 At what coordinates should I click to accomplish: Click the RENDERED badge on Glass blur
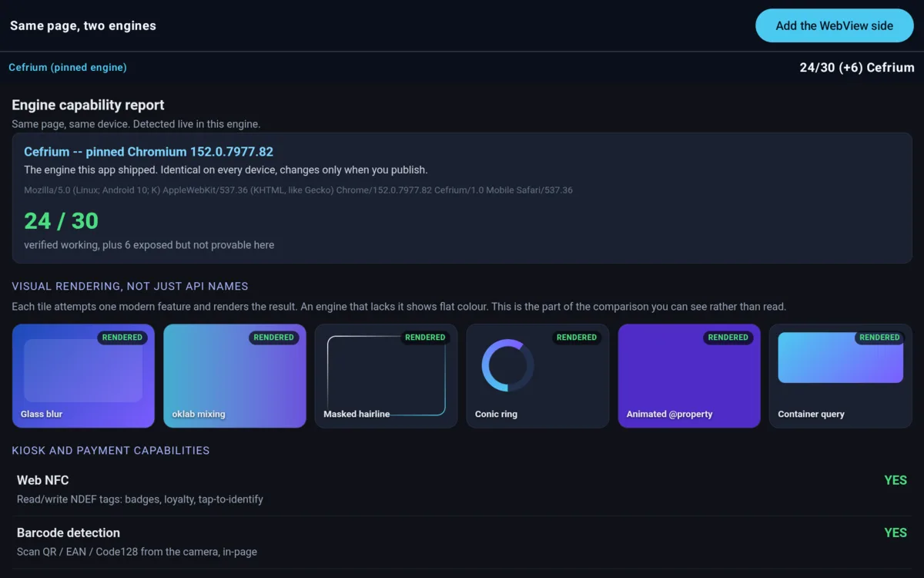pyautogui.click(x=122, y=338)
